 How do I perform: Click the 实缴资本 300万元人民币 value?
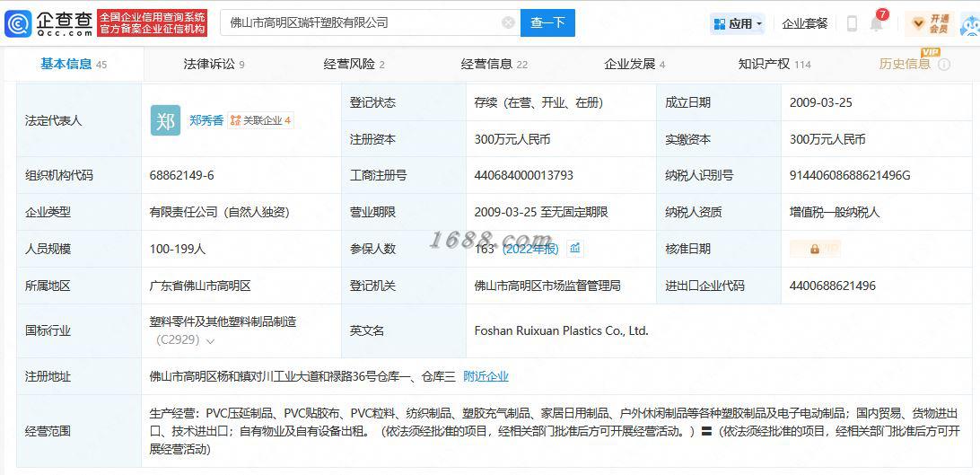pyautogui.click(x=827, y=139)
